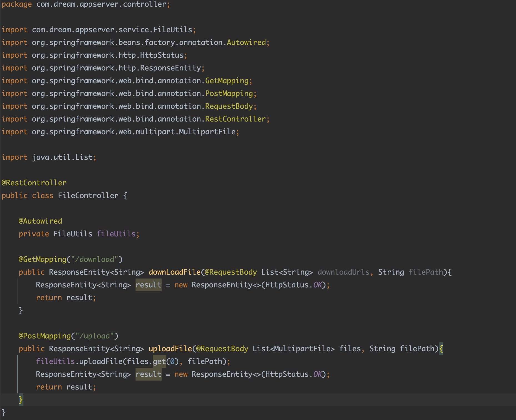Click the greyed "downloadUrls" parameter
This screenshot has width=516, height=420.
pos(344,272)
